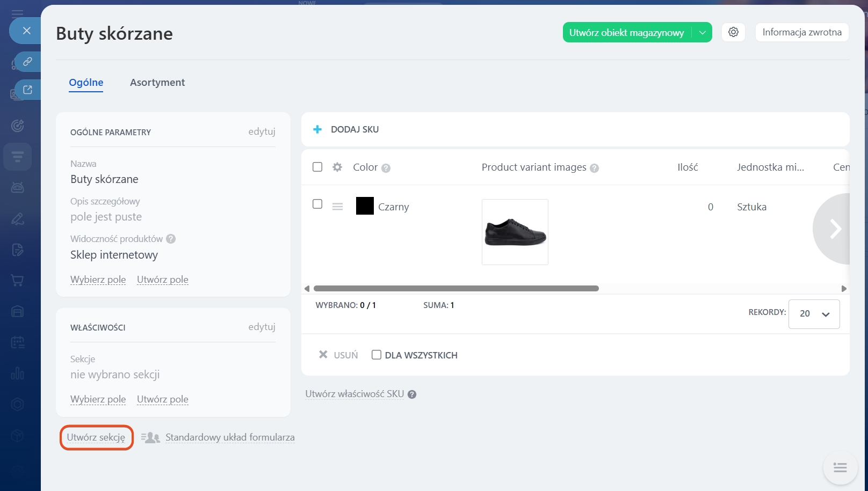The height and width of the screenshot is (491, 868).
Task: Switch to the Asortyment tab
Action: tap(157, 82)
